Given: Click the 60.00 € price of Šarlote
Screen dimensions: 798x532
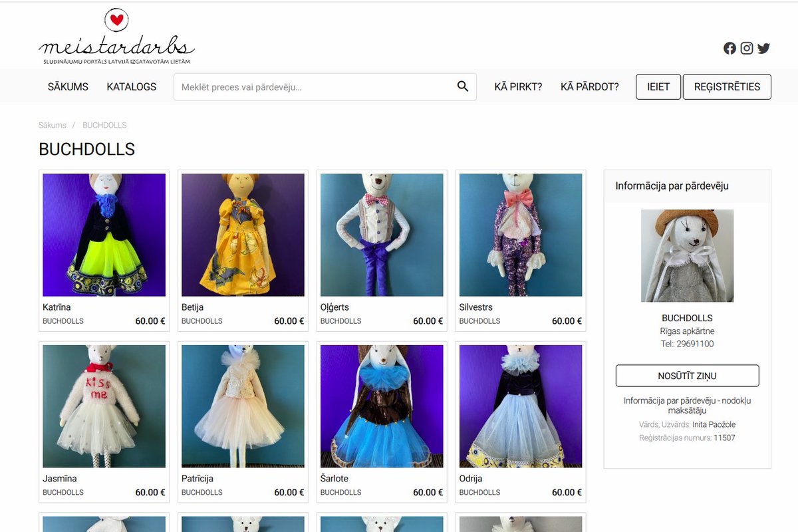Looking at the screenshot, I should pyautogui.click(x=428, y=493).
